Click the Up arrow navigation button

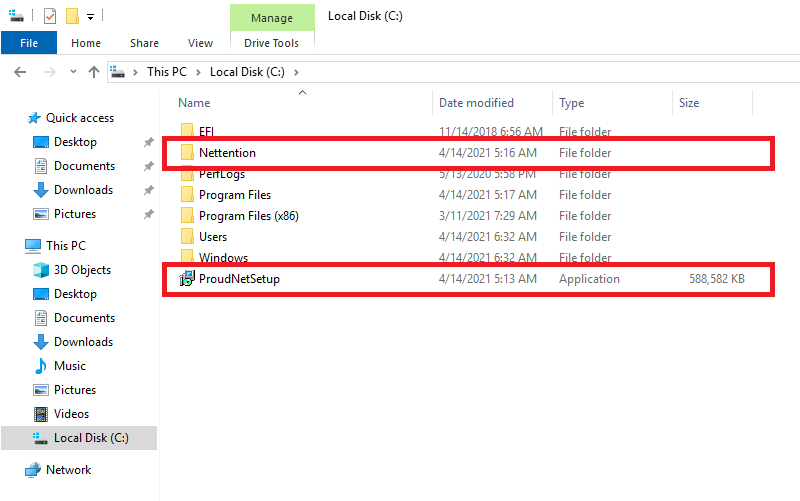94,72
